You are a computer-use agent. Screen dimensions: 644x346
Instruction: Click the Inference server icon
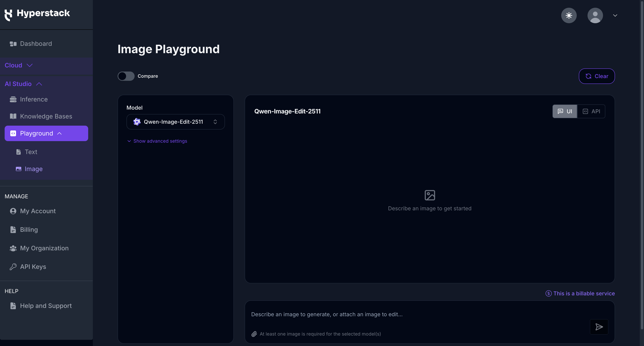[13, 99]
